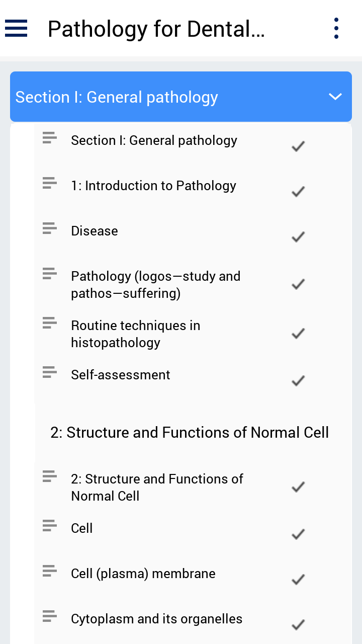Toggle checkmark for Pathology (logos—study and pathos—suffering)
This screenshot has width=362, height=644.
(x=298, y=284)
